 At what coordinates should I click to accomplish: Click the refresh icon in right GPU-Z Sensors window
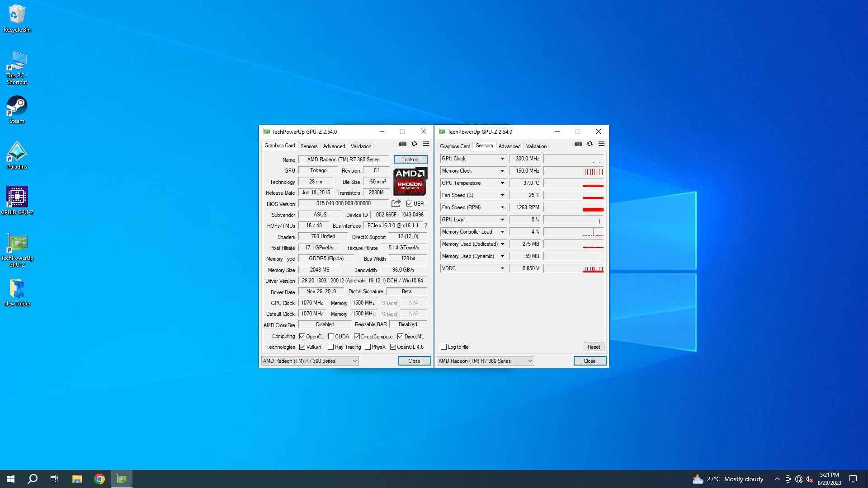click(x=590, y=144)
